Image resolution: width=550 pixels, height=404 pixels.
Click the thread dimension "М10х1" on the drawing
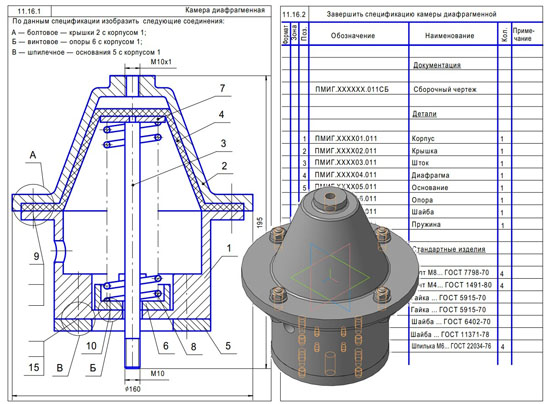point(161,62)
